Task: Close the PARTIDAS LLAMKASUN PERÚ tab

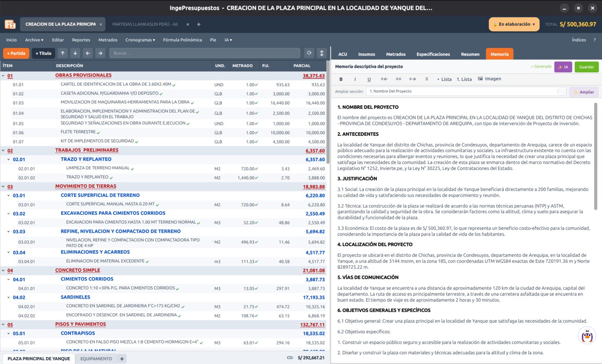Action: point(188,24)
